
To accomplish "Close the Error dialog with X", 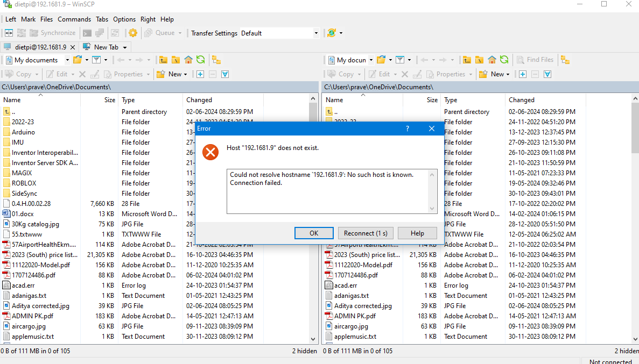I will click(x=432, y=129).
